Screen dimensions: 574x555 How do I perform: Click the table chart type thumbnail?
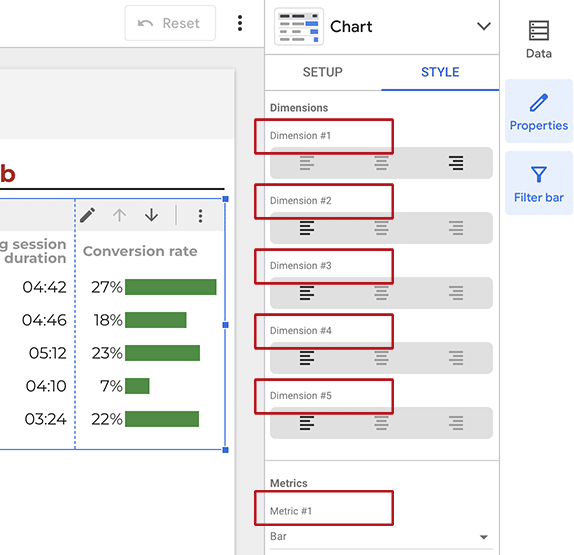(299, 26)
